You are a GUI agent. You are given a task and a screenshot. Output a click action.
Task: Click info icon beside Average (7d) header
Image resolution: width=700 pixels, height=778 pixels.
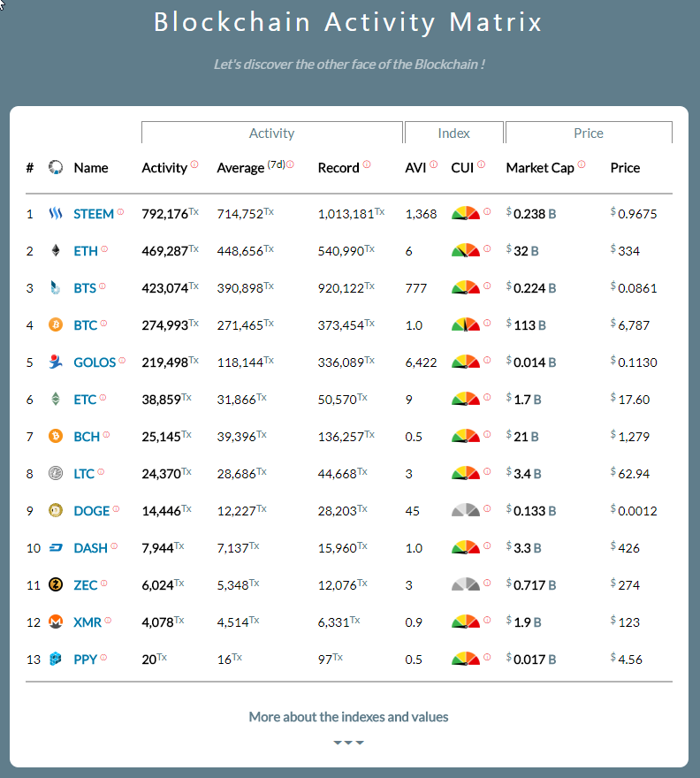290,164
